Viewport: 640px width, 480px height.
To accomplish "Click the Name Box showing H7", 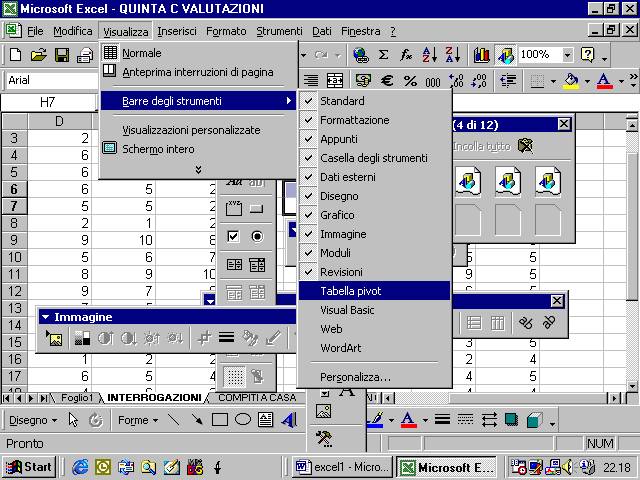I will tap(48, 102).
